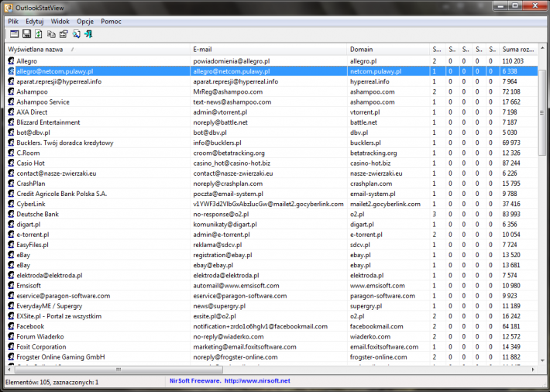Click the vertical scrollbar thumb
The height and width of the screenshot is (392, 550).
pyautogui.click(x=542, y=112)
